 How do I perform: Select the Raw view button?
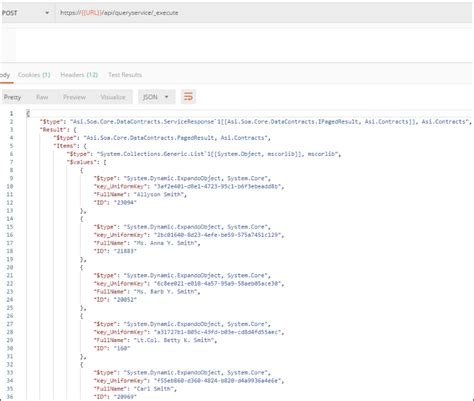click(42, 97)
